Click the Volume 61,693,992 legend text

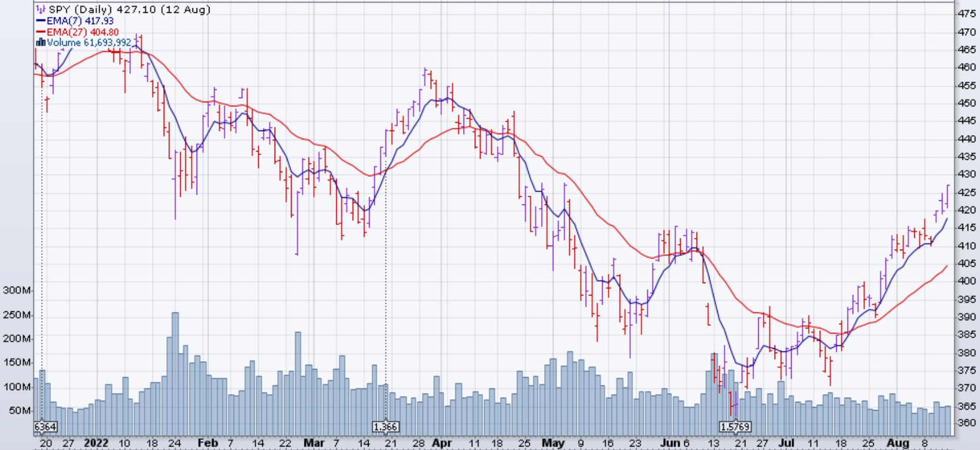[89, 43]
